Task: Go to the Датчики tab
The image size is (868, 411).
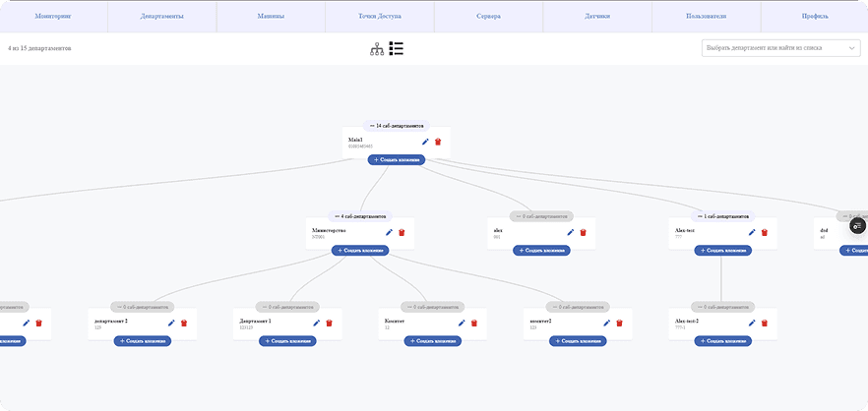Action: pyautogui.click(x=597, y=17)
